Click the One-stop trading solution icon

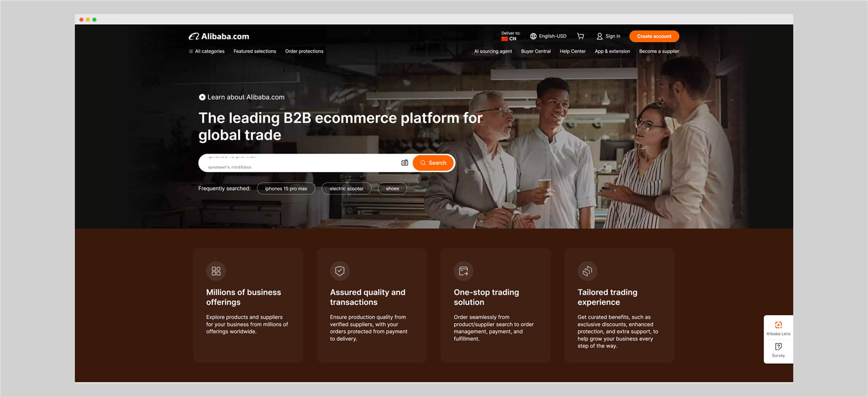pos(463,271)
